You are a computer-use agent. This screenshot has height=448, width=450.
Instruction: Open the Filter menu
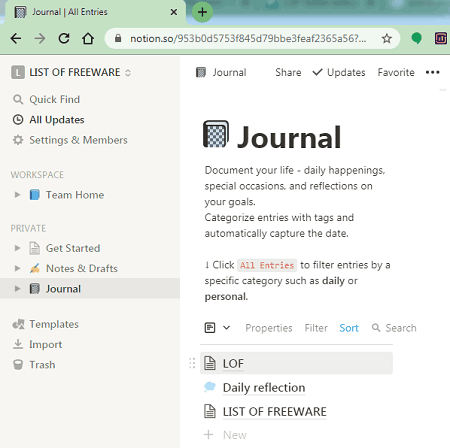tap(316, 328)
